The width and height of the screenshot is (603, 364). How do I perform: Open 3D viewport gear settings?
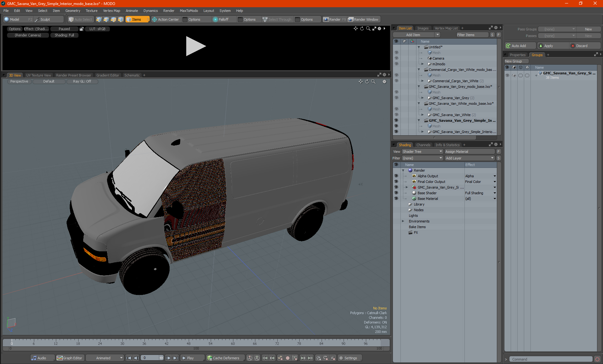(384, 82)
